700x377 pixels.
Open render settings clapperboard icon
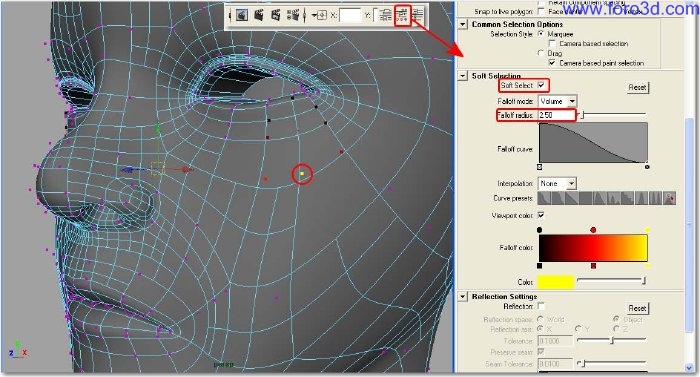(x=293, y=15)
